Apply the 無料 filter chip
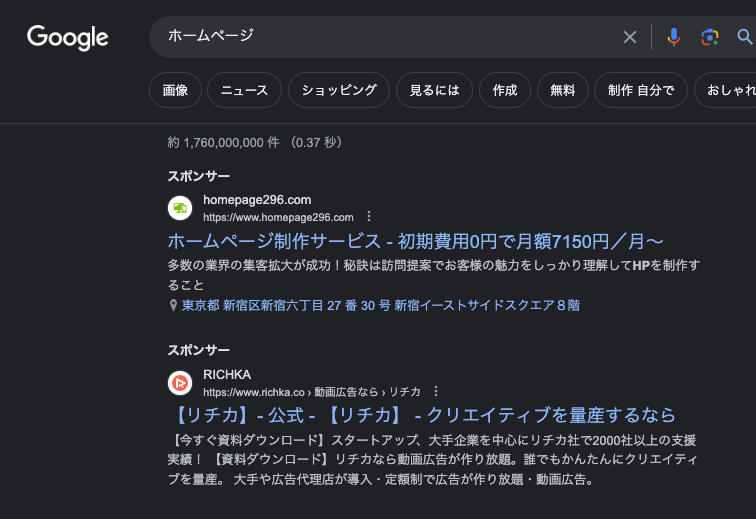This screenshot has width=756, height=519. click(x=563, y=90)
